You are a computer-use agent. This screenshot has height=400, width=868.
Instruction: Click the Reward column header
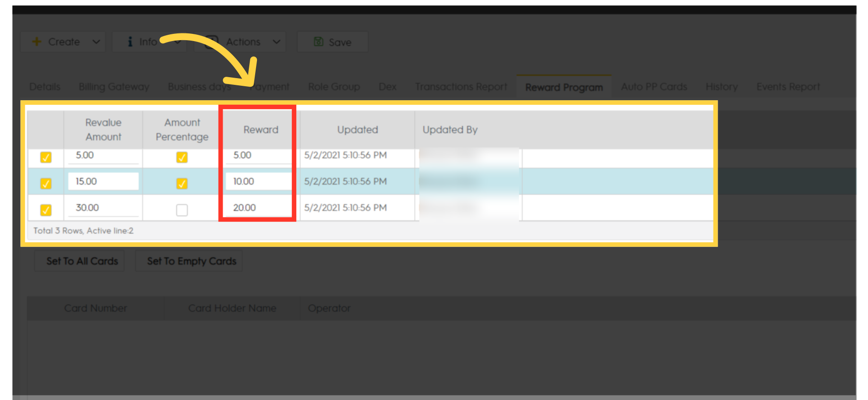[261, 130]
